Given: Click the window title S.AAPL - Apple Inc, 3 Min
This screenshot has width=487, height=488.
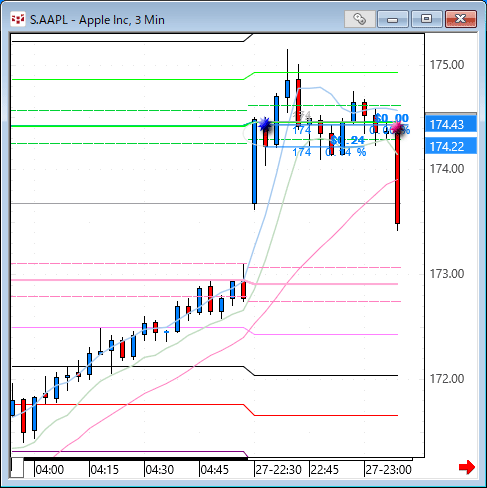Looking at the screenshot, I should pyautogui.click(x=97, y=20).
